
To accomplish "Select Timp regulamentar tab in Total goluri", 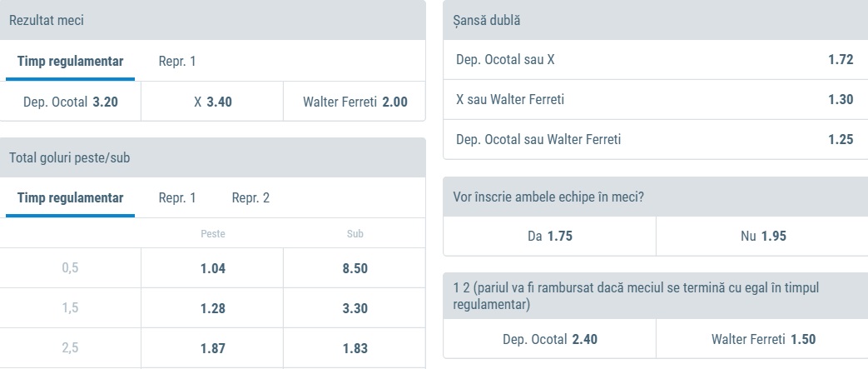I will coord(70,198).
